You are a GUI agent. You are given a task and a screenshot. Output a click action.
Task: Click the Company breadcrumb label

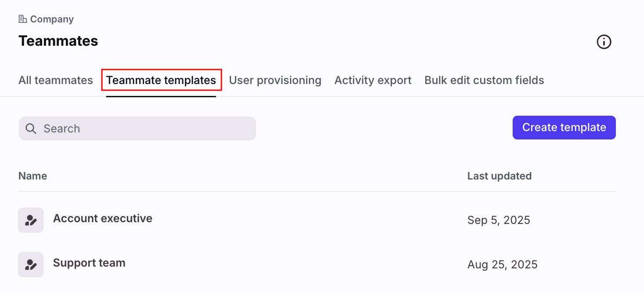(52, 19)
